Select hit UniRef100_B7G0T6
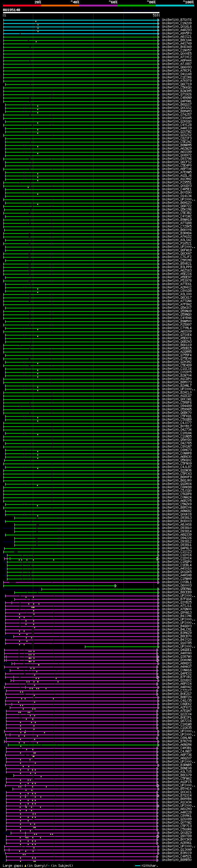Screen dimensions: 197x868 tap(177, 20)
